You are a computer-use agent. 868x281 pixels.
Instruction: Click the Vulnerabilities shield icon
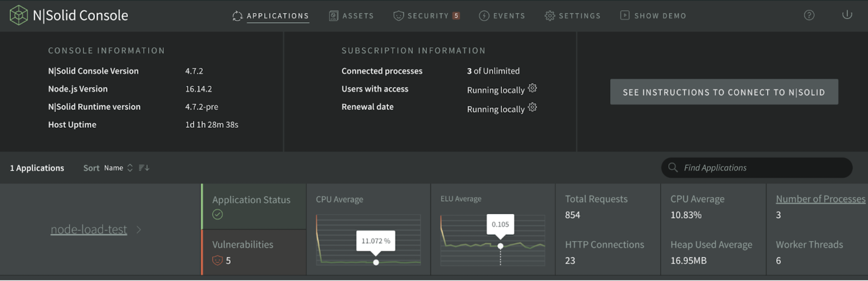pos(217,261)
